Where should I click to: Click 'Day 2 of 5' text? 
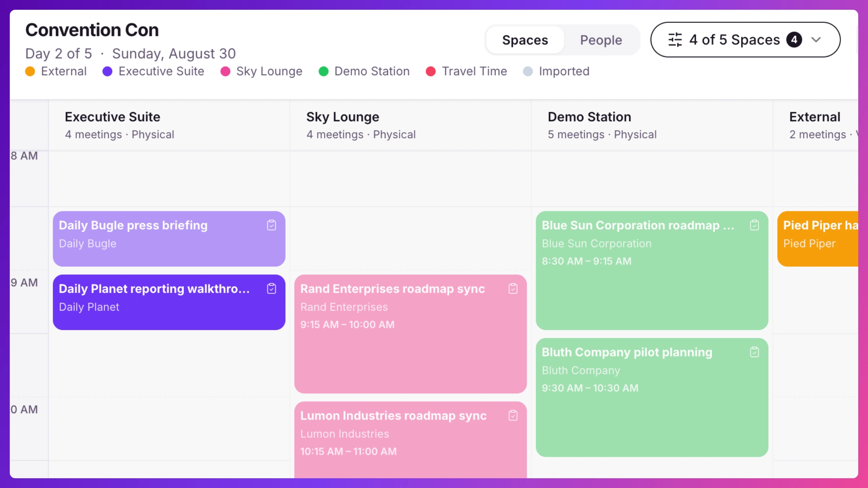pos(59,54)
